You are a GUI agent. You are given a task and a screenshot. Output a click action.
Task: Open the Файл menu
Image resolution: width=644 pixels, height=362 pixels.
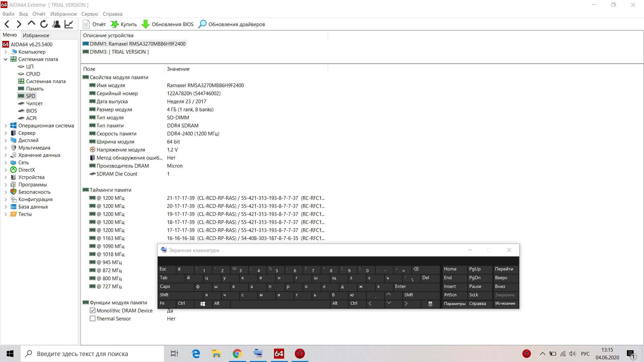pyautogui.click(x=9, y=14)
